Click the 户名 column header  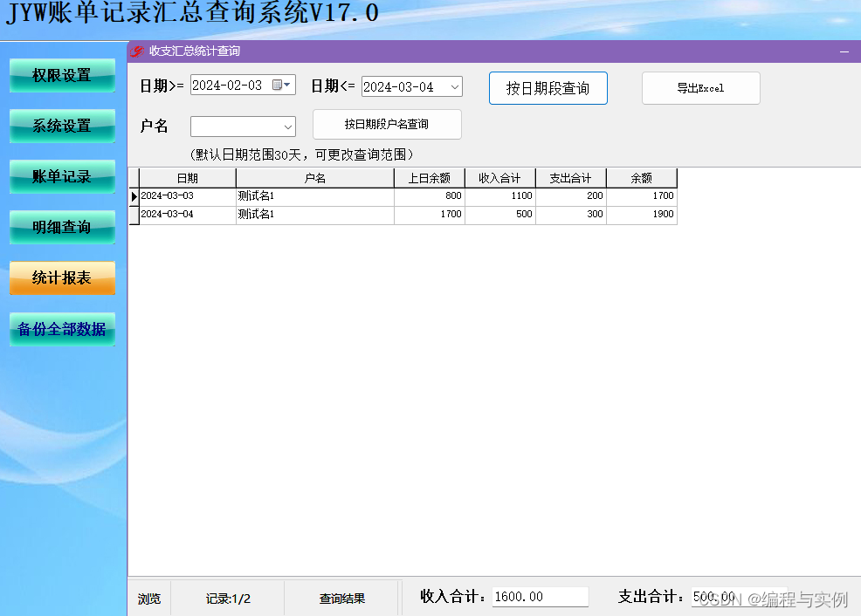click(x=314, y=178)
